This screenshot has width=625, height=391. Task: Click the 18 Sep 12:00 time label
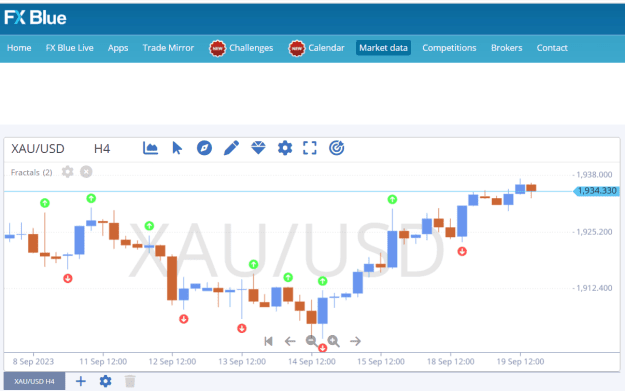[x=450, y=362]
